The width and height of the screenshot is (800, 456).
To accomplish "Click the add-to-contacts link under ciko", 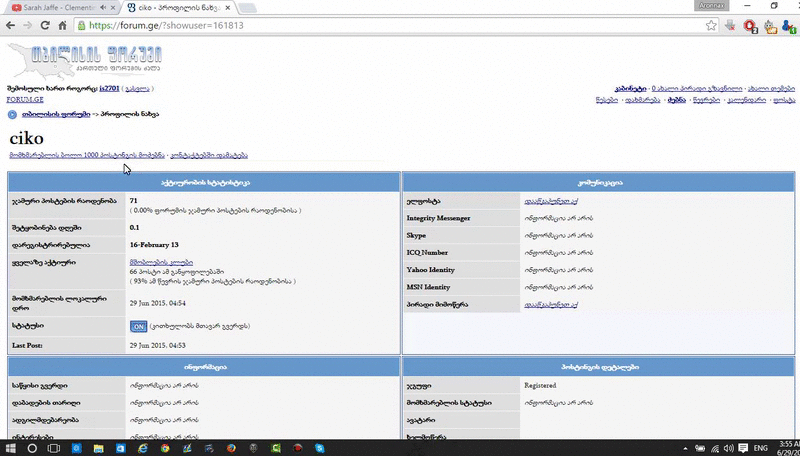I will (209, 155).
